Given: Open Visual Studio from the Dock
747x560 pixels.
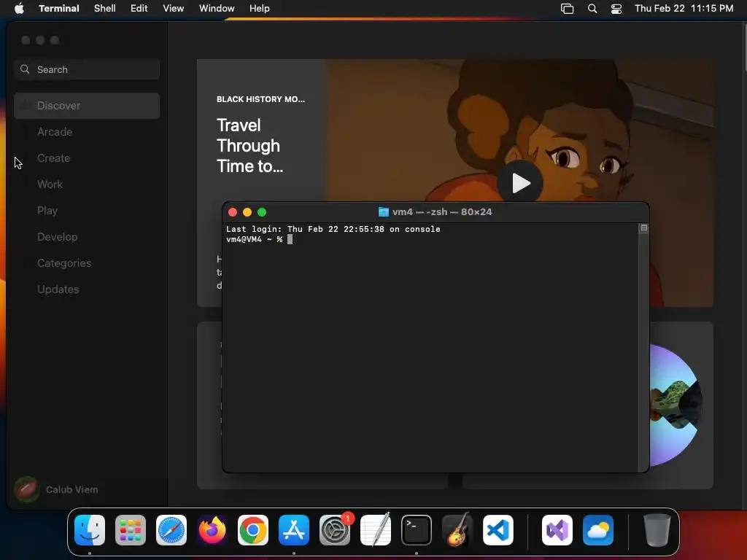Looking at the screenshot, I should pos(557,530).
